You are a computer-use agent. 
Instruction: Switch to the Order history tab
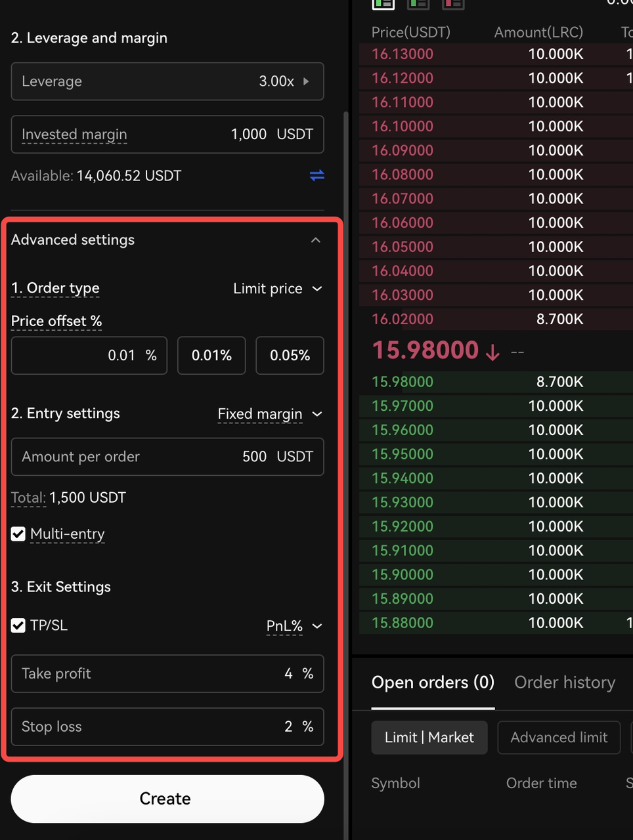565,682
